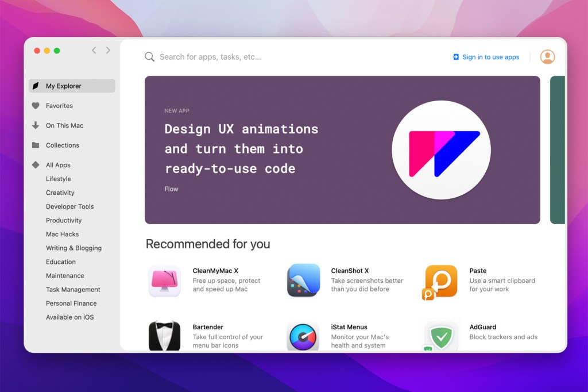Select the Creativity category
588x392 pixels.
coord(60,193)
